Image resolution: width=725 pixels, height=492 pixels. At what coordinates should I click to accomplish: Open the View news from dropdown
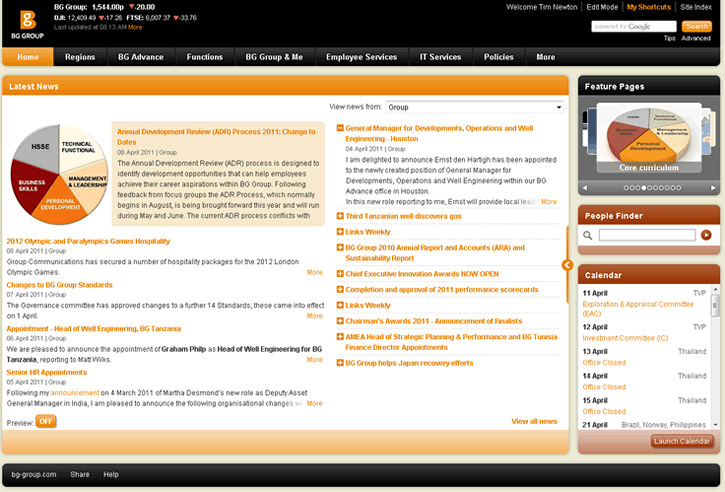[x=474, y=107]
